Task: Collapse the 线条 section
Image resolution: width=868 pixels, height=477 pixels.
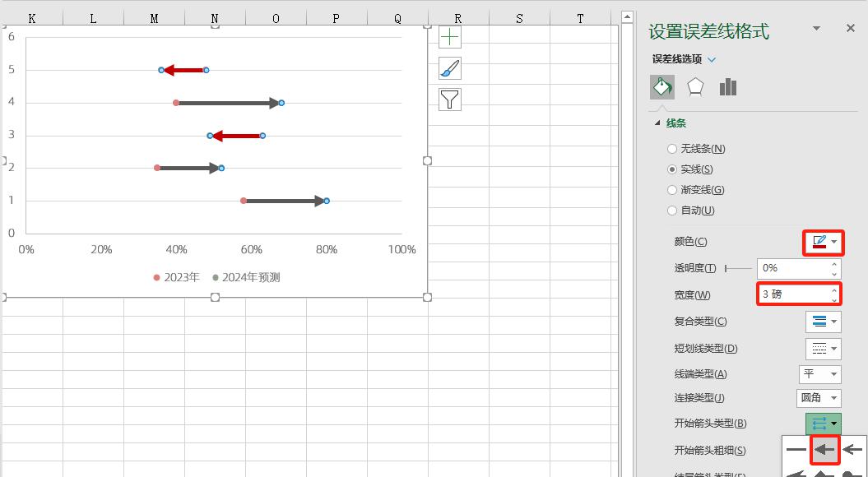Action: (x=657, y=123)
